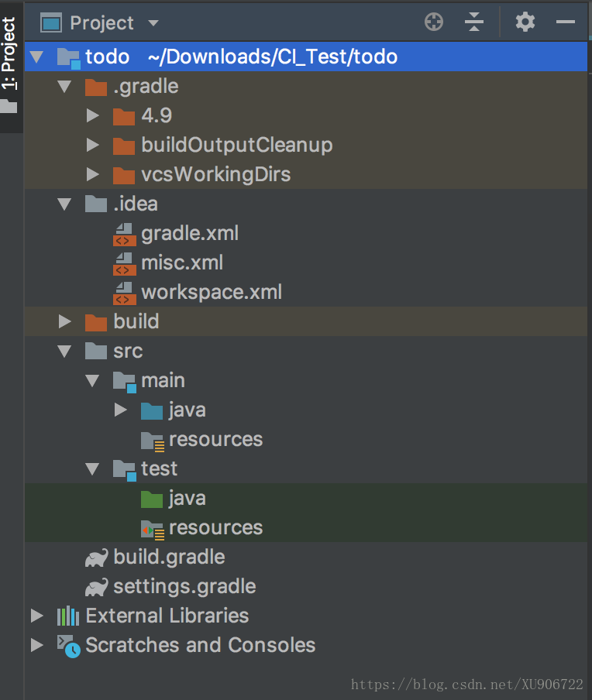The width and height of the screenshot is (592, 700).
Task: Select the .gradle folder label
Action: tap(146, 87)
